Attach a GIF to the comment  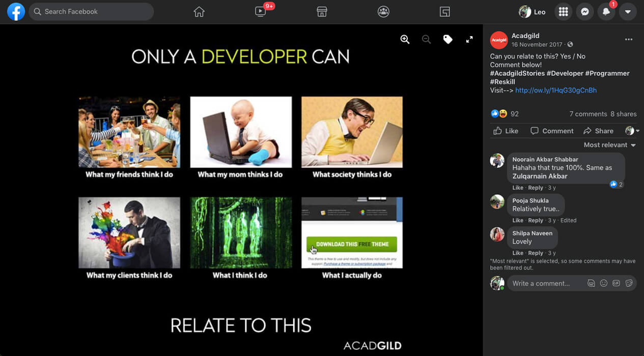pyautogui.click(x=616, y=283)
